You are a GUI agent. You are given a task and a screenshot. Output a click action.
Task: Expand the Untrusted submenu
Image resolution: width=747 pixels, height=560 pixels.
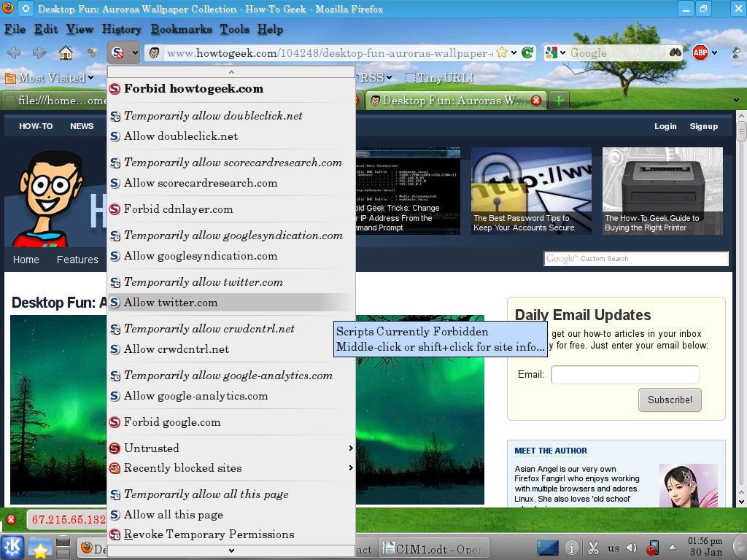coord(231,448)
